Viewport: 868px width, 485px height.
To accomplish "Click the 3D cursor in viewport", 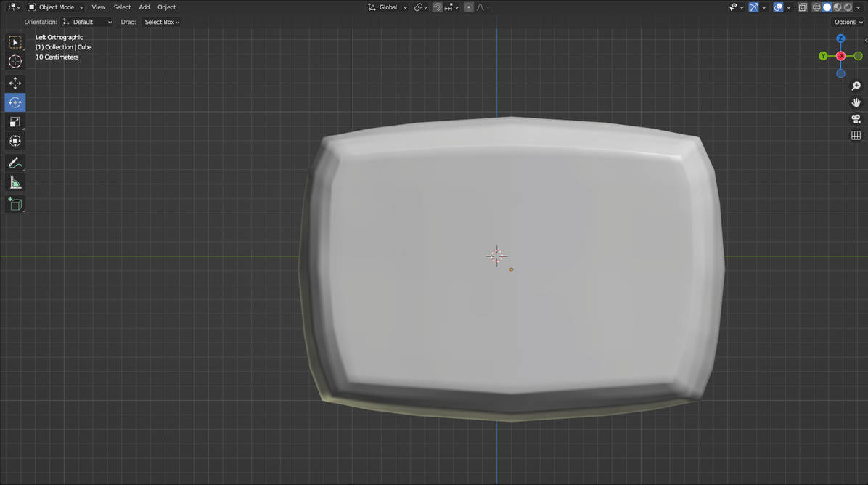I will (496, 256).
